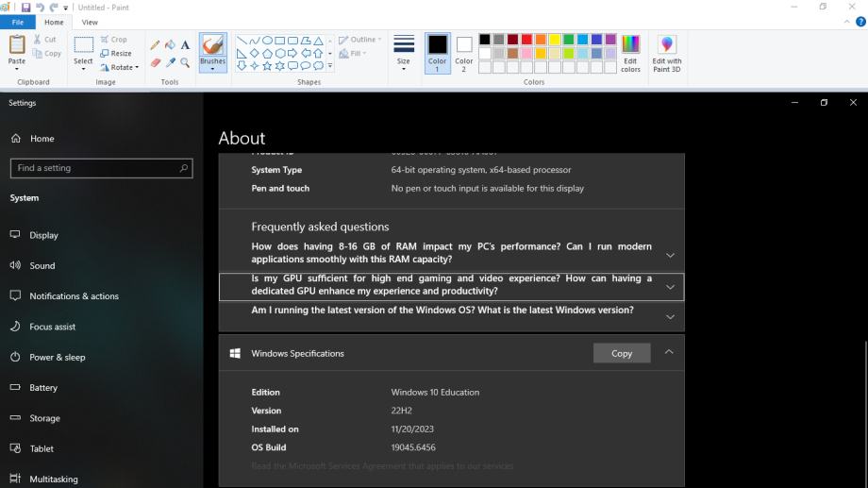Select the Text tool
Screen dimensions: 868x488
click(x=185, y=44)
